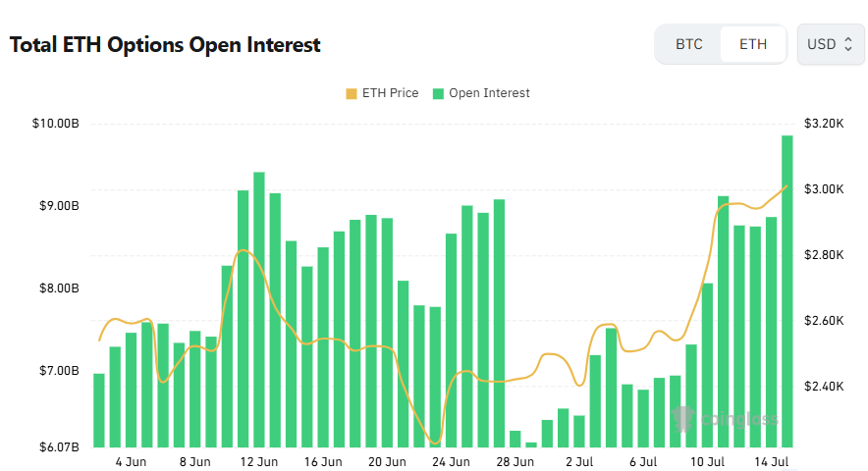Click the lowest green bar after 28 Jun
The image size is (868, 471).
[x=531, y=445]
